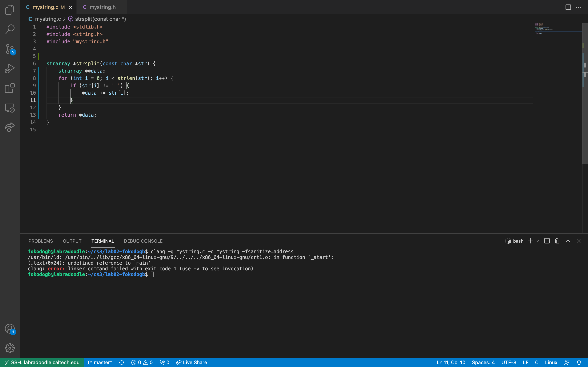The width and height of the screenshot is (588, 367).
Task: Open the Run and Debug view
Action: coord(10,69)
